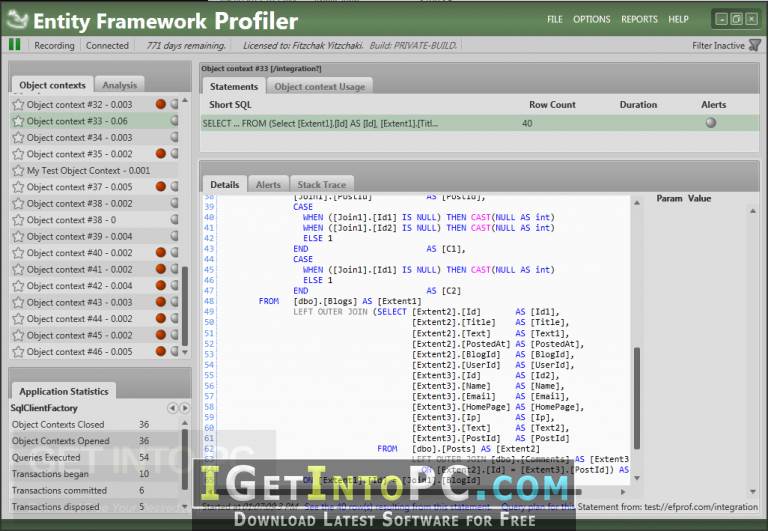
Task: Star Object context #39
Action: coord(19,237)
